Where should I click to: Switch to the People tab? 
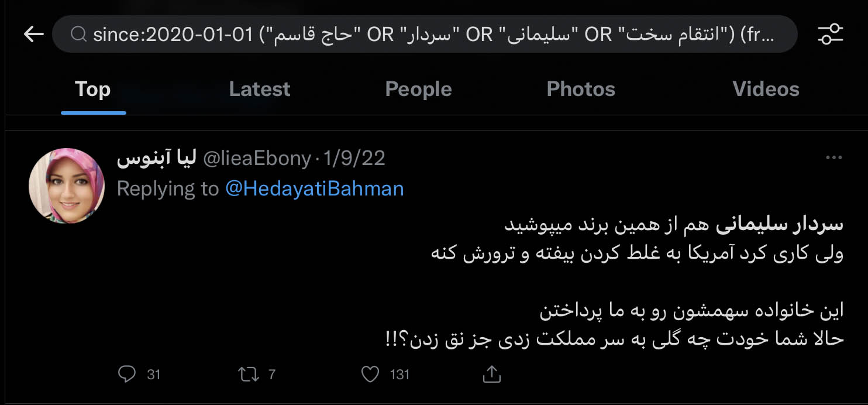tap(418, 89)
